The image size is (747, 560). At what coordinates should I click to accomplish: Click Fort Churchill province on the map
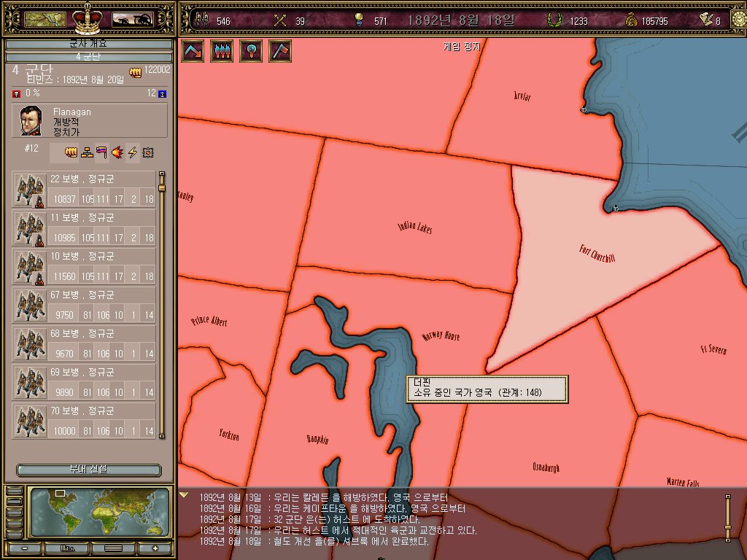point(595,252)
